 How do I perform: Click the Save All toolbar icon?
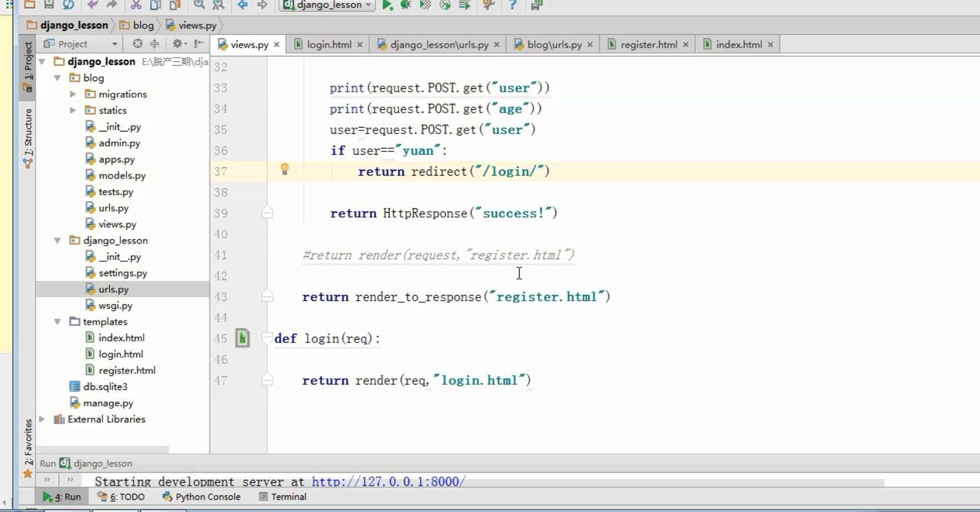click(x=49, y=5)
